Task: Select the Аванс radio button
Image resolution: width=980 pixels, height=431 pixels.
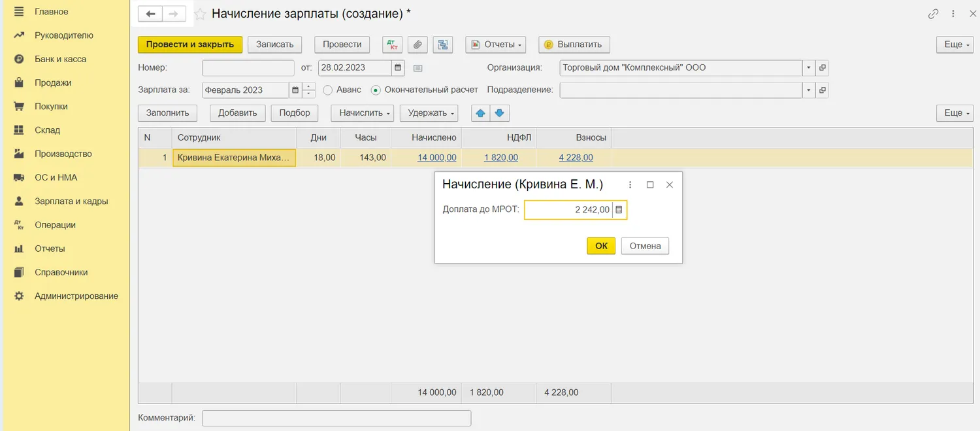Action: pyautogui.click(x=328, y=90)
